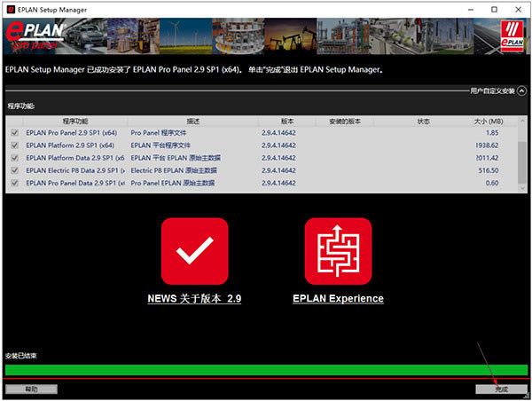Click the 描述 column header

tap(193, 121)
